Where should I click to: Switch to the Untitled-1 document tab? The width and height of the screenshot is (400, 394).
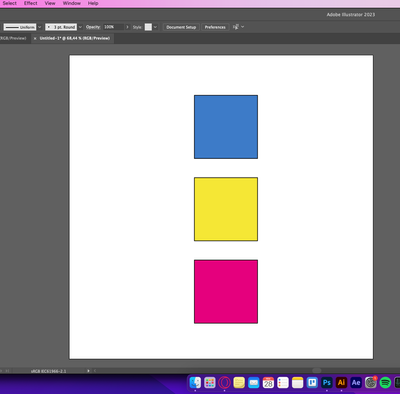click(75, 38)
